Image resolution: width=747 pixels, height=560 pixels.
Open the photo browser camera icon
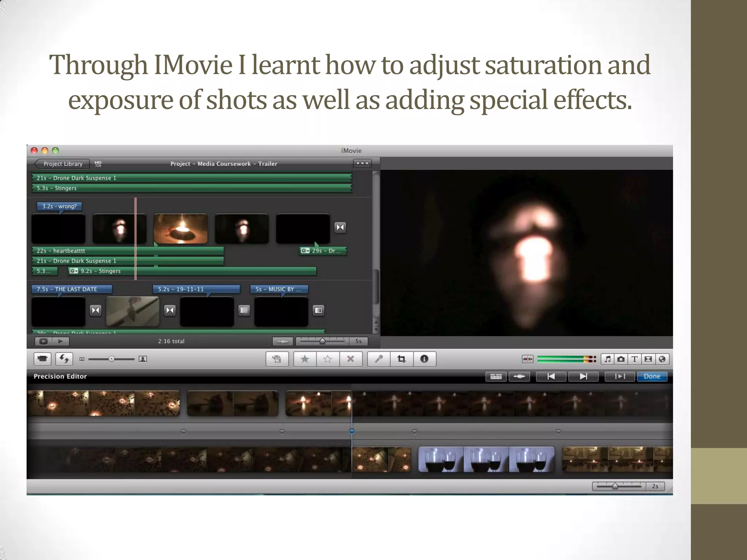pos(621,359)
